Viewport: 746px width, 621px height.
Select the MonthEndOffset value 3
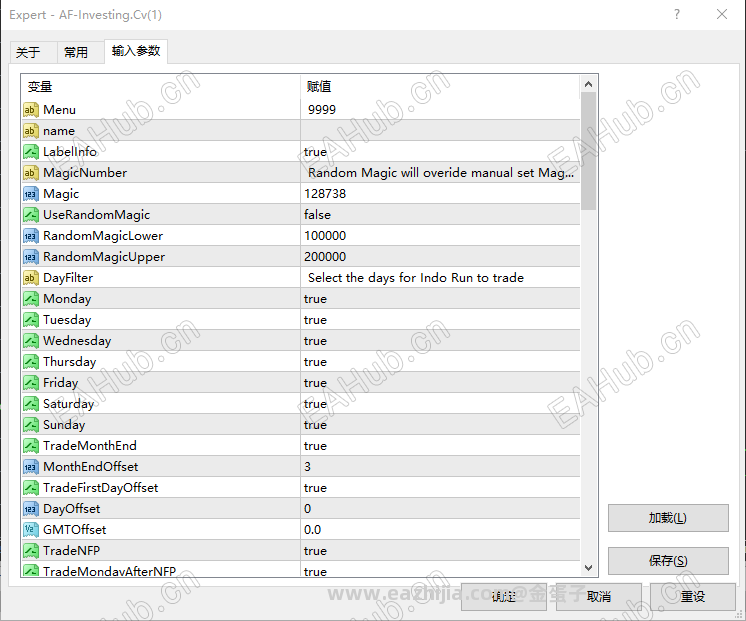click(307, 466)
